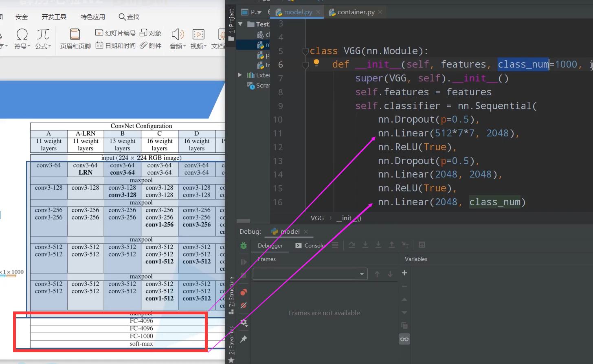The height and width of the screenshot is (364, 593).
Task: Click 查找 to open Find in WPS
Action: pos(129,17)
